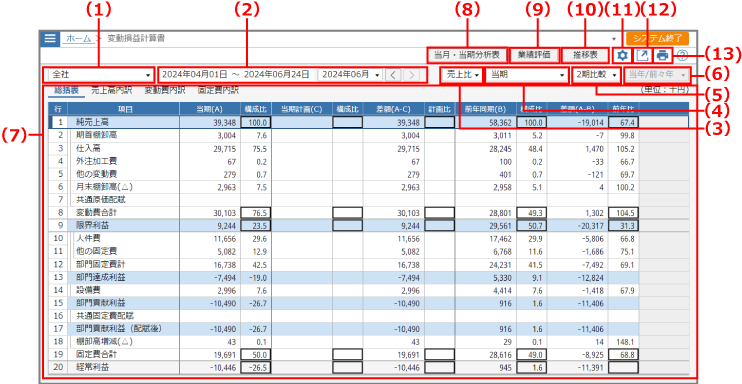Switch to the 売上高内訳 tab
Screen dimensions: 742x384
[x=112, y=90]
